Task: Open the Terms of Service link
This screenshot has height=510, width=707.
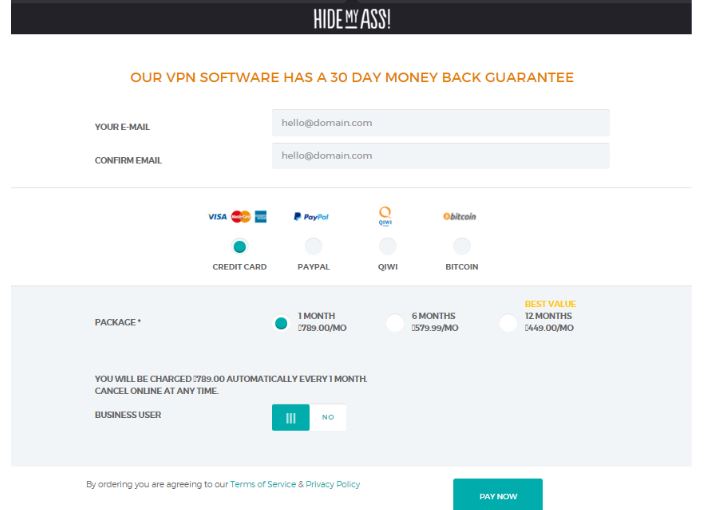Action: 263,484
